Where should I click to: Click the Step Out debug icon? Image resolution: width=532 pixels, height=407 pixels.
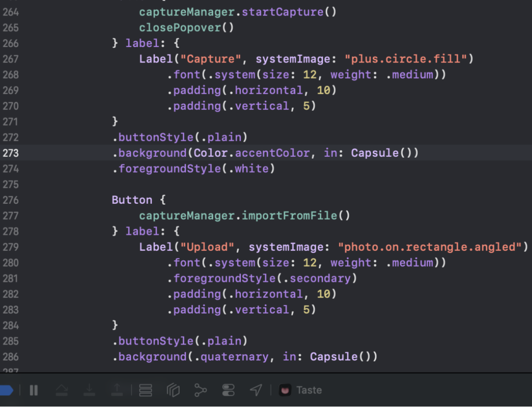(x=117, y=390)
